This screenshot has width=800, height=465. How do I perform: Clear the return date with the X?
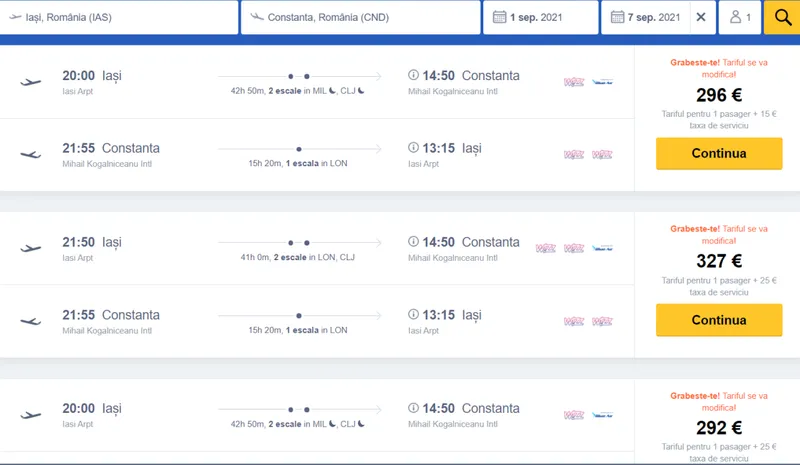(x=700, y=18)
